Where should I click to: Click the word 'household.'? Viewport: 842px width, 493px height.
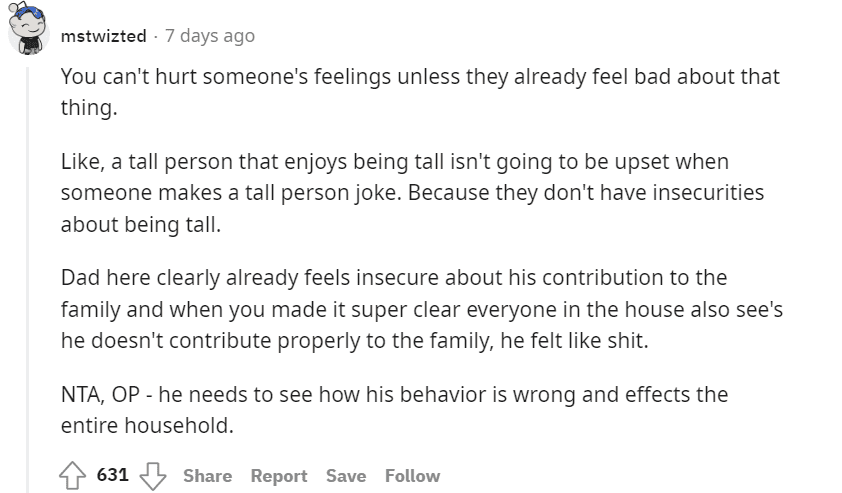coord(179,426)
